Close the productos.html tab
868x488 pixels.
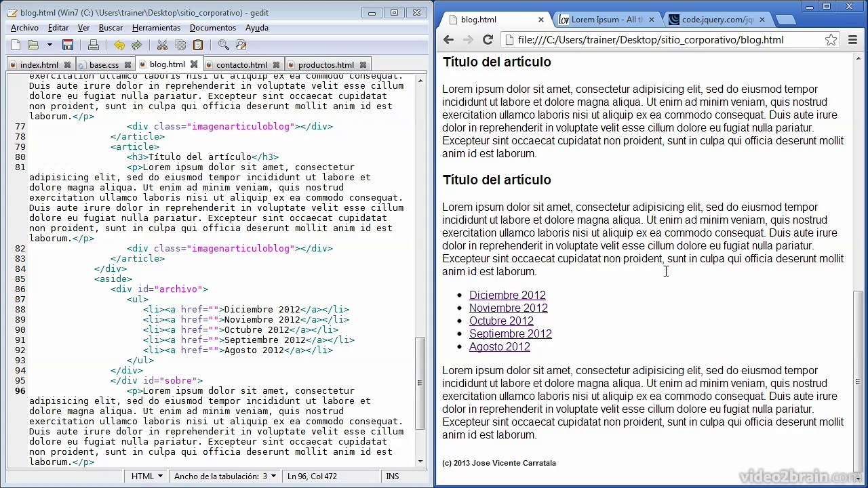tap(363, 65)
